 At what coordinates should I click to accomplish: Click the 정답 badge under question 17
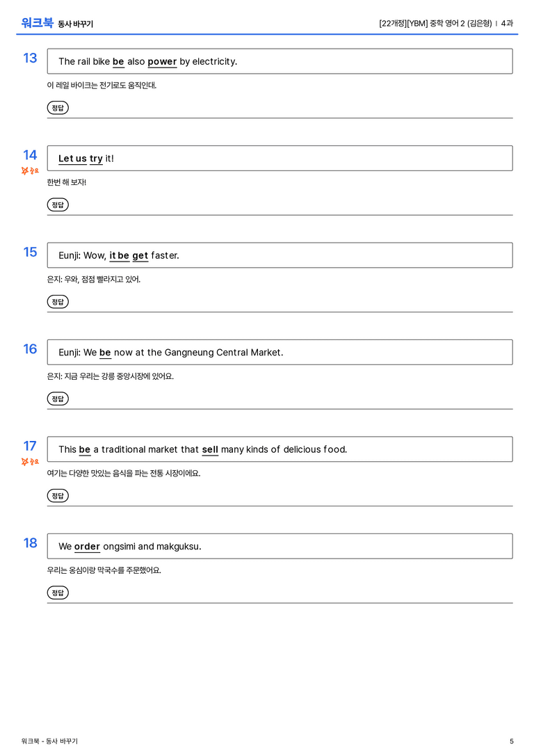pos(58,495)
